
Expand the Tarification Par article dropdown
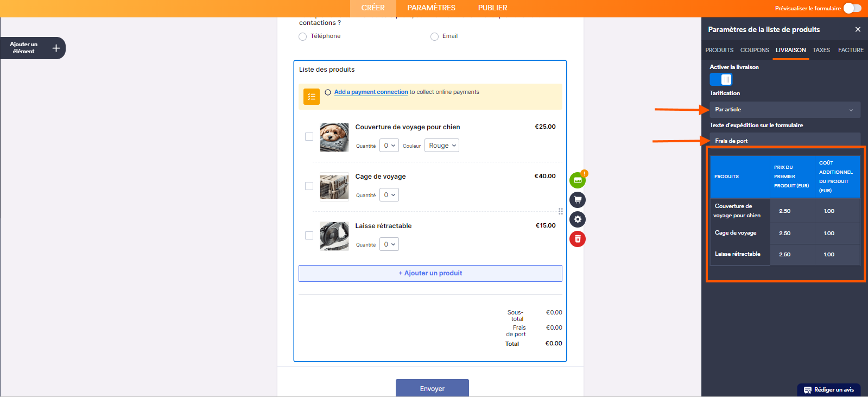[784, 110]
